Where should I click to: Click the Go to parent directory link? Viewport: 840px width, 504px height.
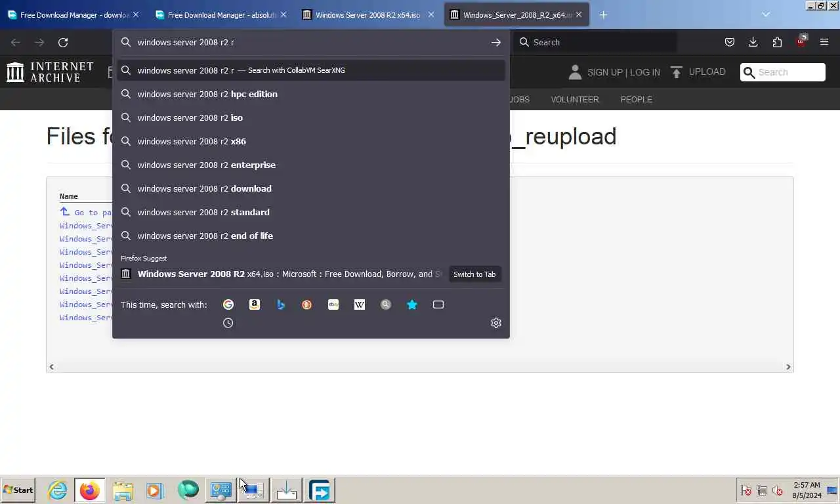tap(86, 212)
